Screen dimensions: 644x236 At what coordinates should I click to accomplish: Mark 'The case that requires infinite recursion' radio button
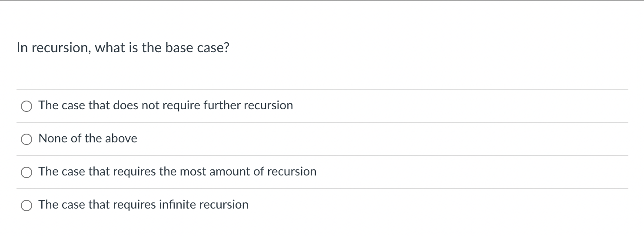27,206
